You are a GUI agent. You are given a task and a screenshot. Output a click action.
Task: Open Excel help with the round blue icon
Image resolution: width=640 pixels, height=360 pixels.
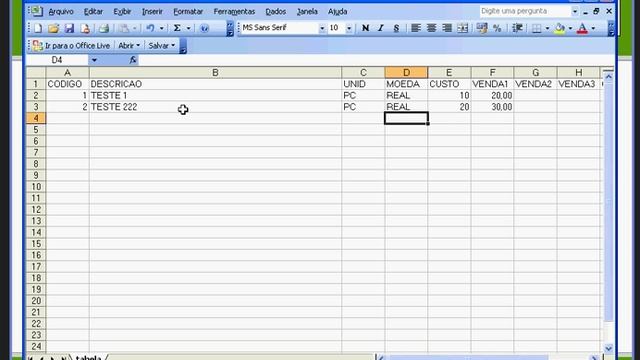pos(204,28)
